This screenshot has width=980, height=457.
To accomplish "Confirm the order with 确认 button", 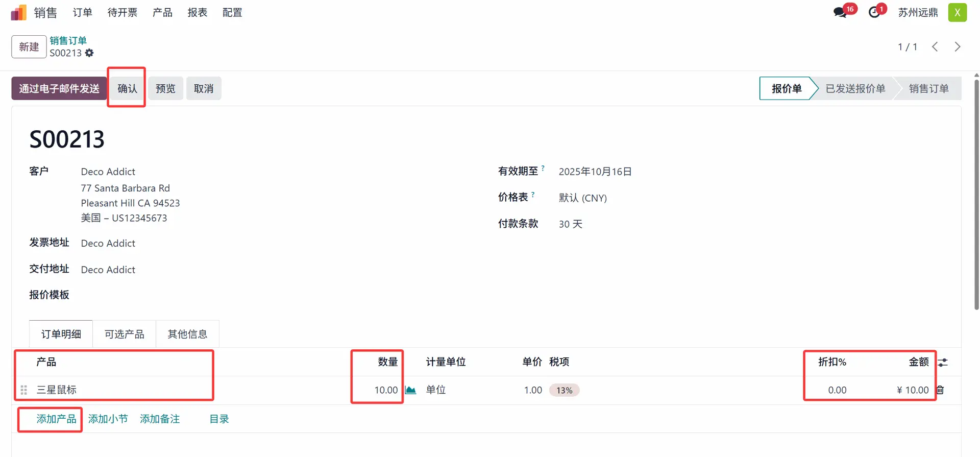I will (127, 88).
